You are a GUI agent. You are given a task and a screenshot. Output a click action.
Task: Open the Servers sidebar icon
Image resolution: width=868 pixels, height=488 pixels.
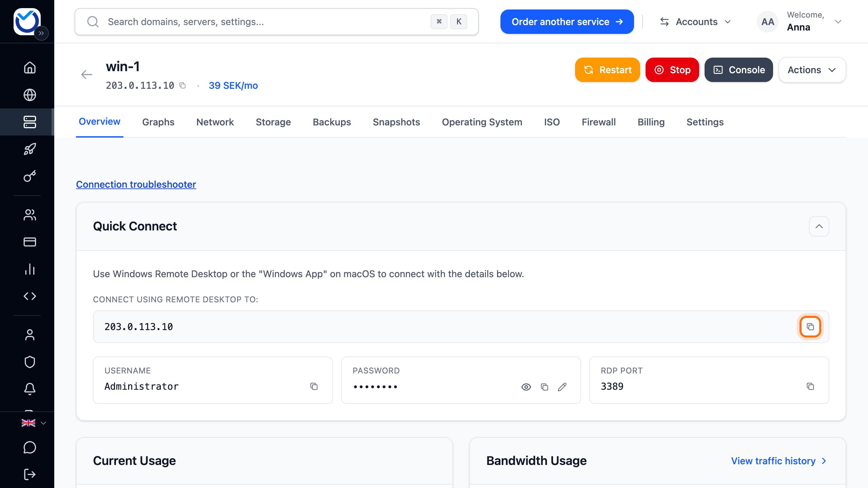30,122
